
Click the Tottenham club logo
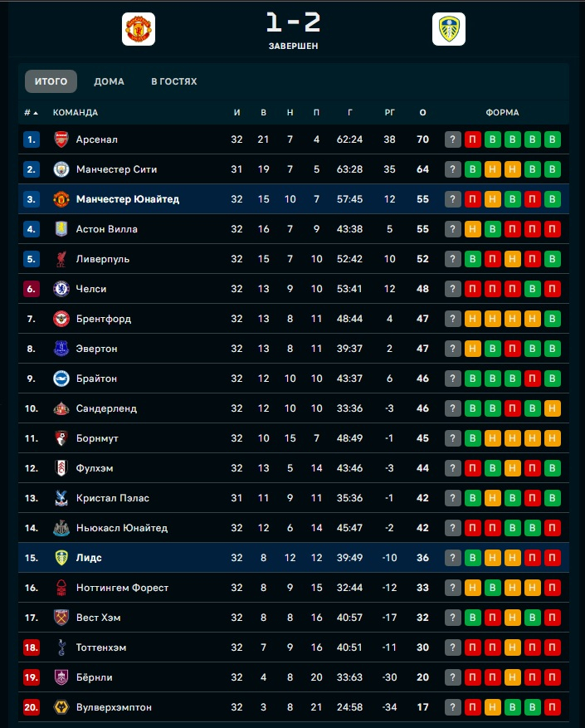point(61,647)
